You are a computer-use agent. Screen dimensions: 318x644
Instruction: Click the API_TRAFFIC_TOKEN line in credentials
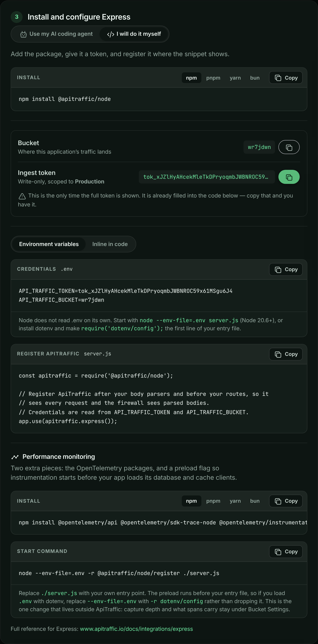[x=126, y=291]
